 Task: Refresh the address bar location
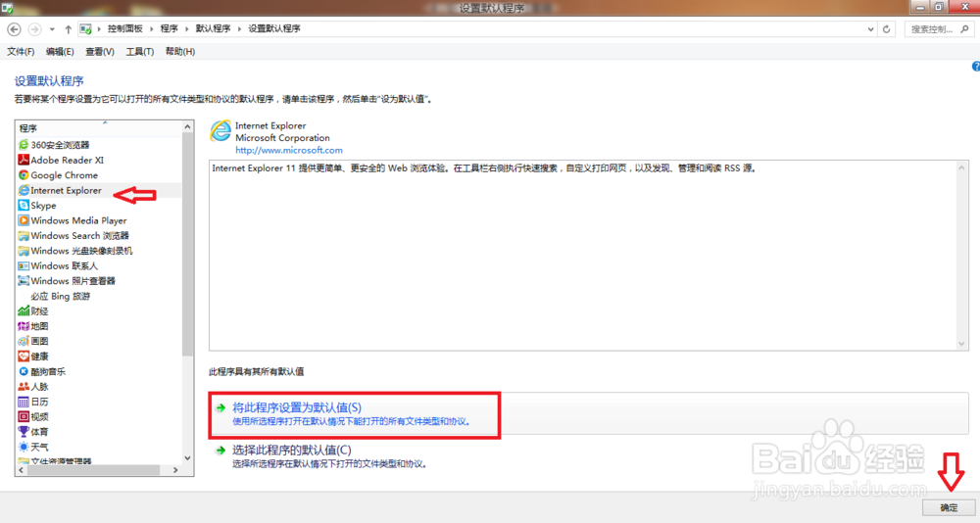pos(886,29)
